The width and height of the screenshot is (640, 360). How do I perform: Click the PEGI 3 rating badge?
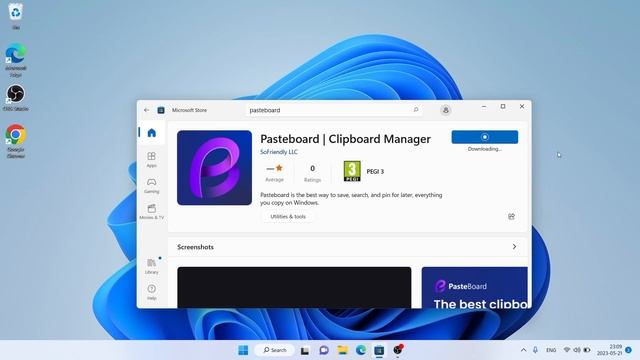[352, 171]
